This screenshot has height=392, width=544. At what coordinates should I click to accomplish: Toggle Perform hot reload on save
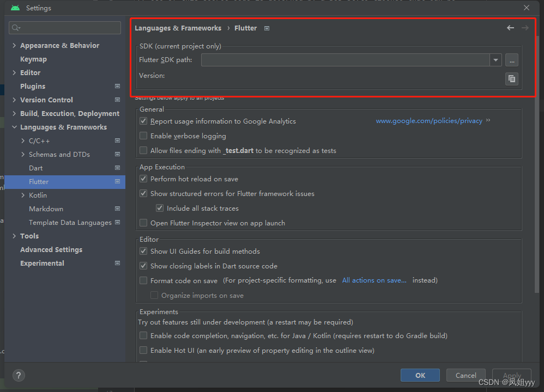[143, 179]
